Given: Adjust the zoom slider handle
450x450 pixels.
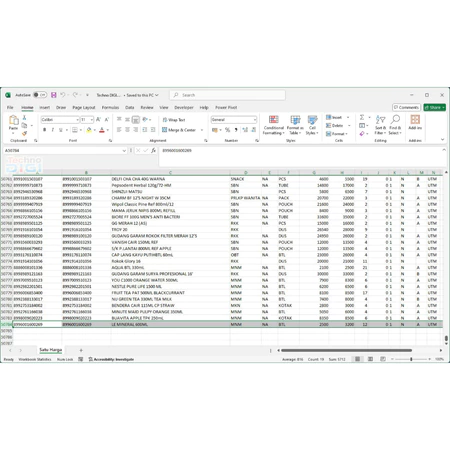Looking at the screenshot, I should click(411, 359).
